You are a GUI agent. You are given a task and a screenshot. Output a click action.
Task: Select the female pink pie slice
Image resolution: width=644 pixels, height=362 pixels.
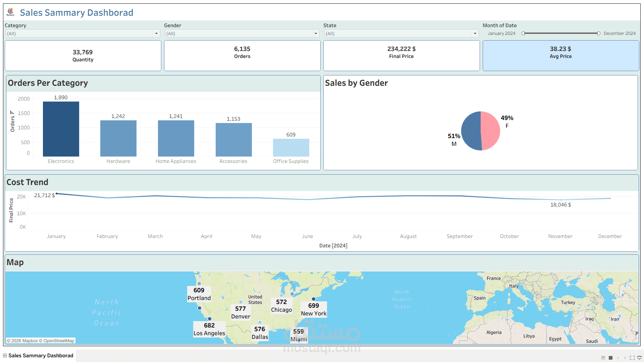coord(490,131)
